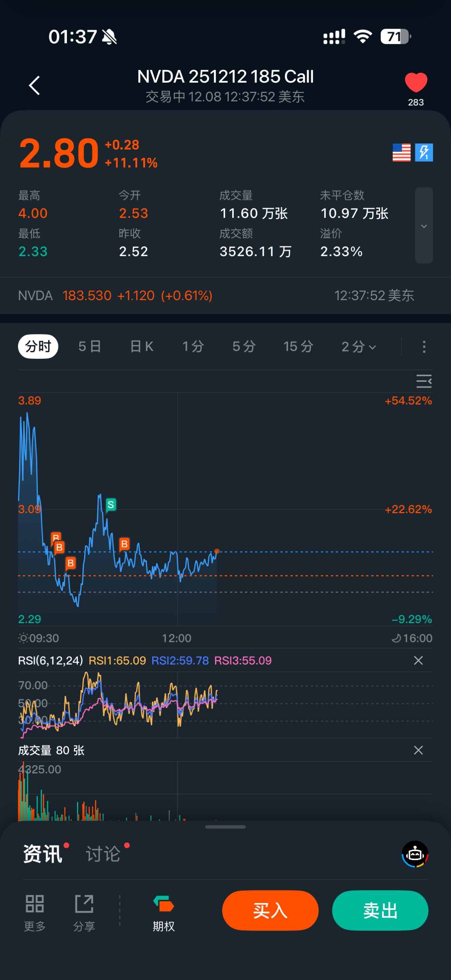Open the 讨论 discussion tab

(x=103, y=854)
